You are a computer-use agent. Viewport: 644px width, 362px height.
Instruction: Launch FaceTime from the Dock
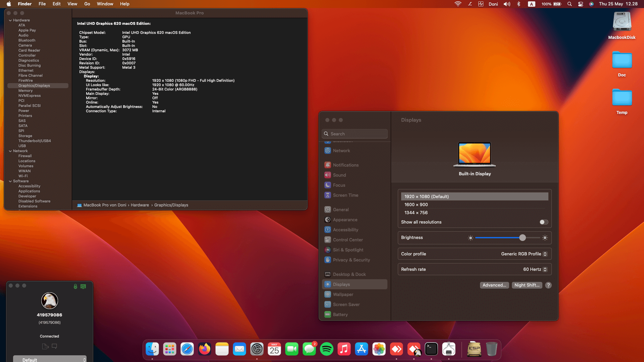[x=292, y=349]
